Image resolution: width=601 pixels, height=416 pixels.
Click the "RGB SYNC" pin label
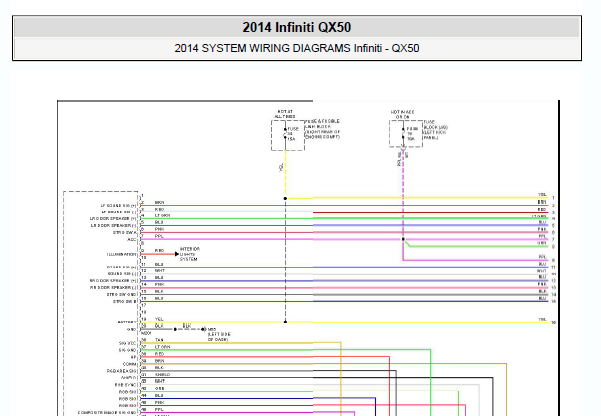tap(125, 385)
